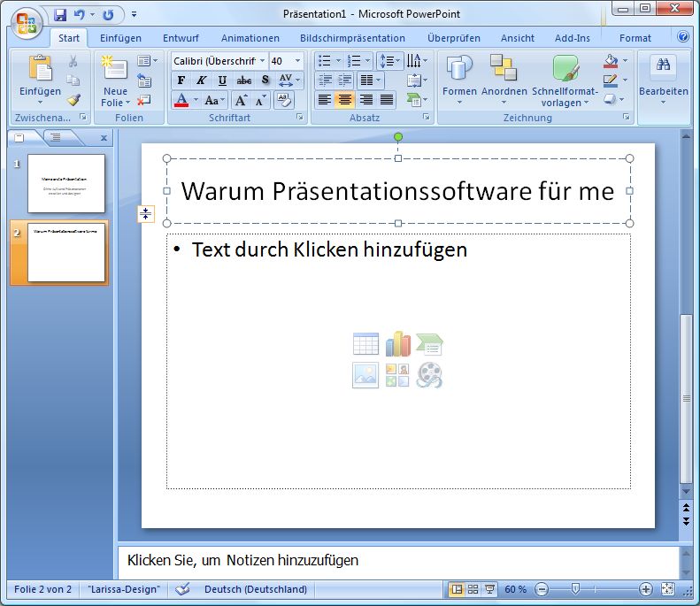Insert a table in the content placeholder

click(365, 344)
